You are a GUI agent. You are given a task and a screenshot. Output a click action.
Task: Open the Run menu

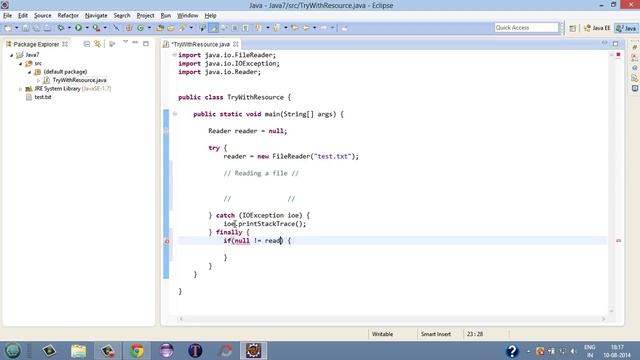pyautogui.click(x=166, y=16)
